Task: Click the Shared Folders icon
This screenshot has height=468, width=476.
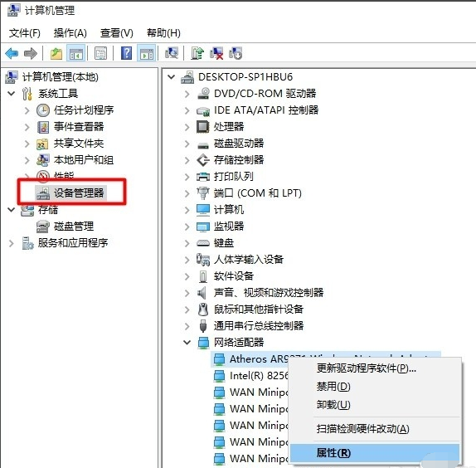Action: coord(42,144)
